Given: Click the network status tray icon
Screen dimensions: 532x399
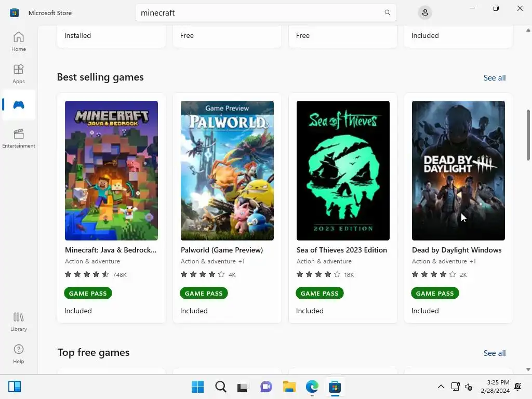Looking at the screenshot, I should pyautogui.click(x=455, y=387).
